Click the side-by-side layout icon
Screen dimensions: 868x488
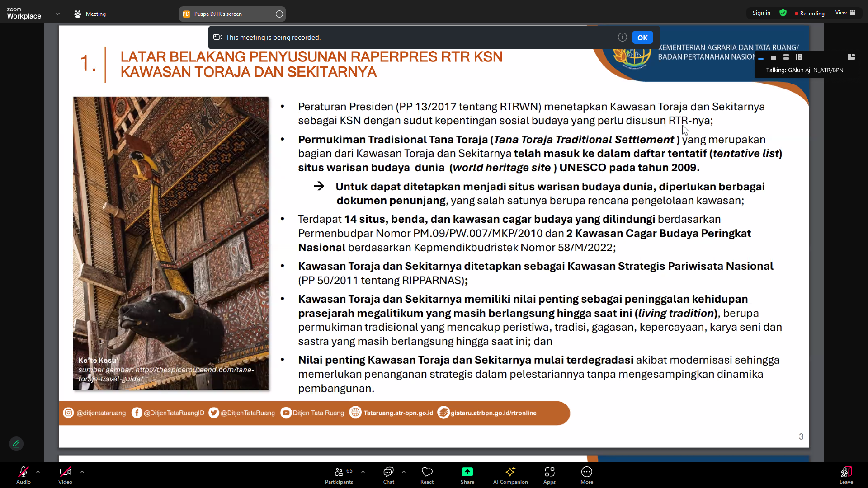[851, 57]
